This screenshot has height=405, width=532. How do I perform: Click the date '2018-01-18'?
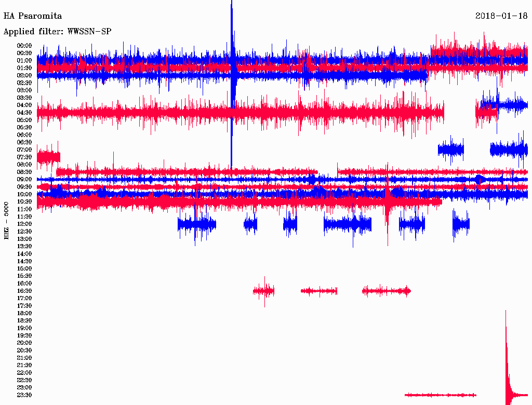(501, 16)
